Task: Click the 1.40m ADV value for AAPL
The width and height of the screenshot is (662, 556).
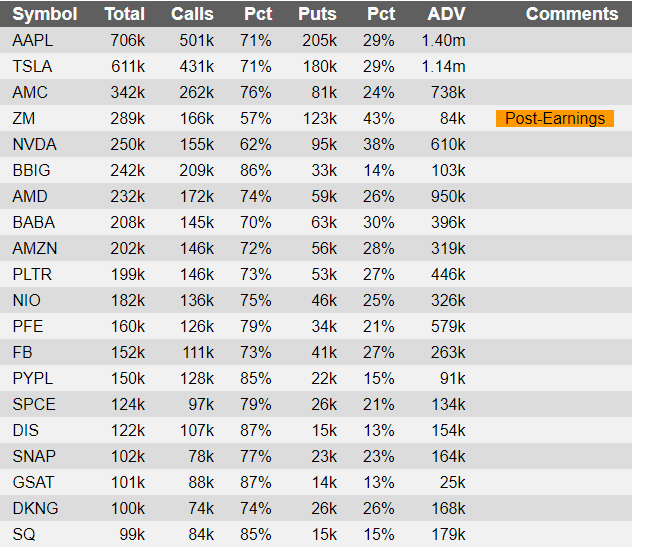Action: 444,41
